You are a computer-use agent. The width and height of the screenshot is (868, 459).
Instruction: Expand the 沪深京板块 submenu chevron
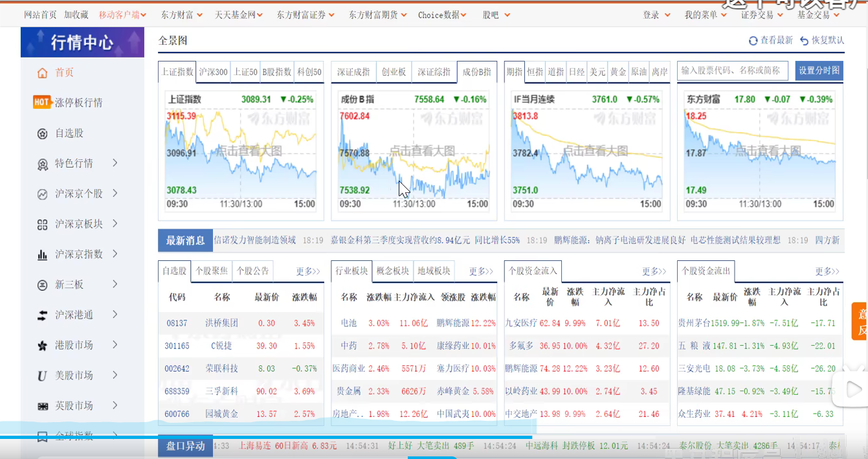click(x=115, y=223)
